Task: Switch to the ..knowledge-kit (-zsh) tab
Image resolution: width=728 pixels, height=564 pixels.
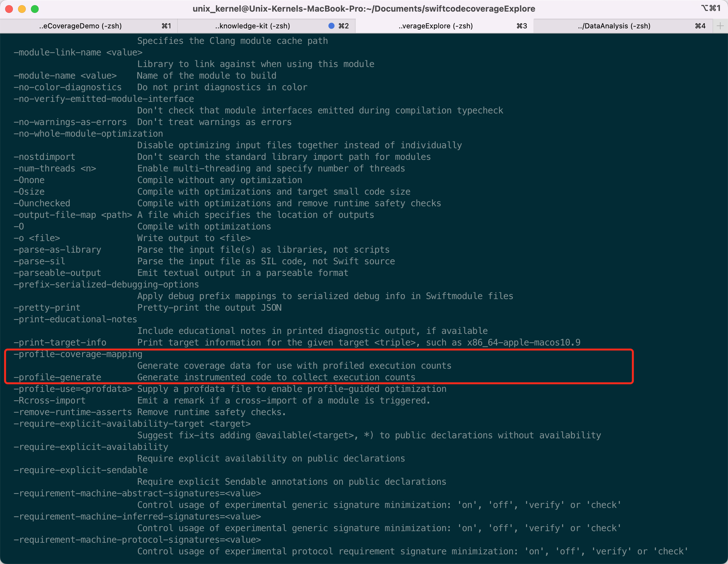Action: 266,26
